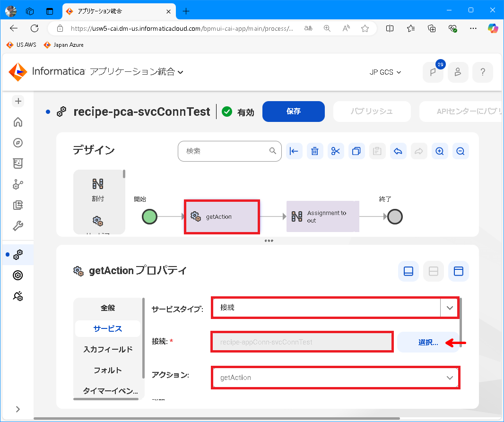The image size is (504, 422).
Task: Open the help question mark icon
Action: 482,72
